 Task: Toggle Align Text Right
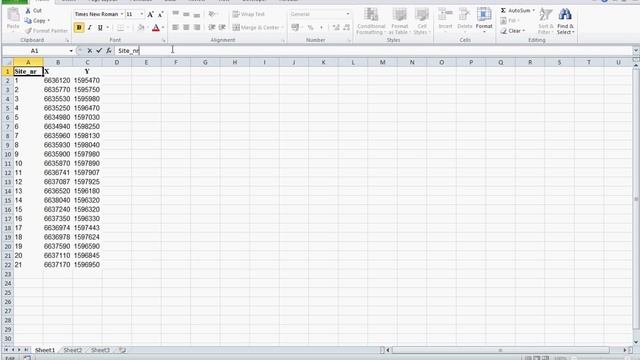(197, 28)
